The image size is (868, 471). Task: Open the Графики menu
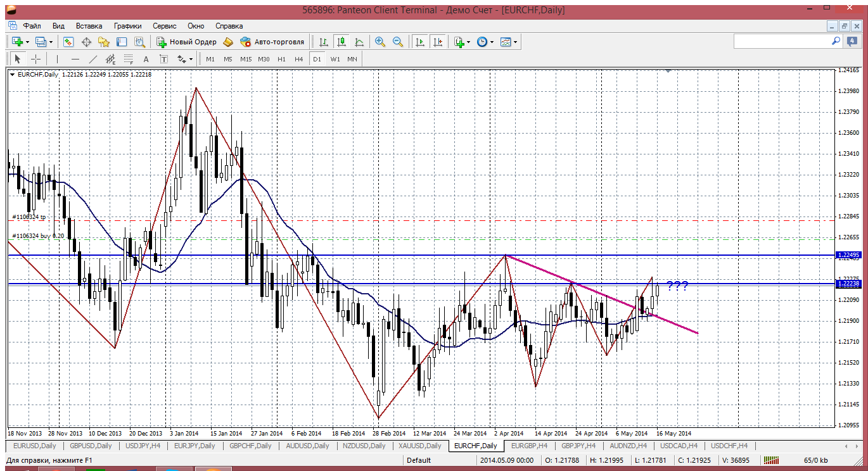[x=127, y=26]
